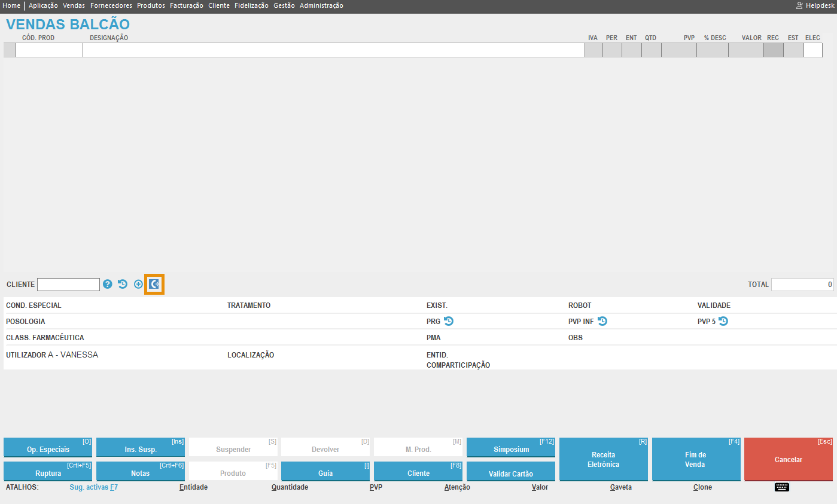Open the PRG history icon
This screenshot has width=837, height=504.
(x=449, y=322)
